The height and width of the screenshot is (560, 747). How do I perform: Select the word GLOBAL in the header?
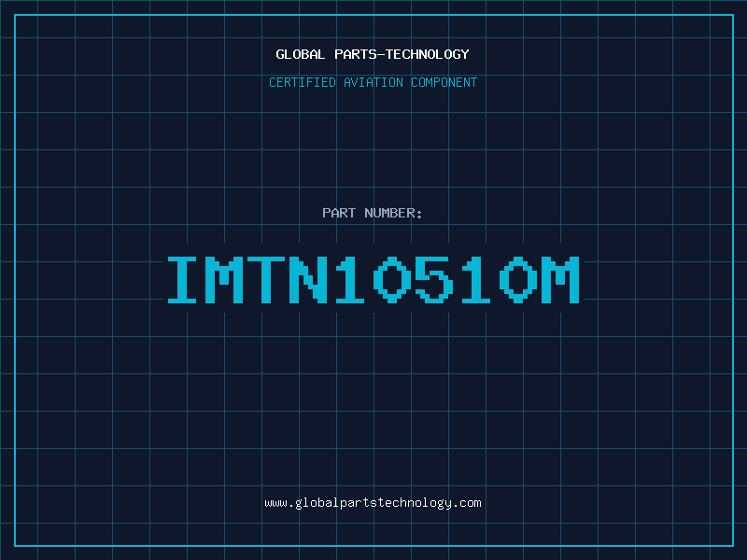click(x=301, y=54)
